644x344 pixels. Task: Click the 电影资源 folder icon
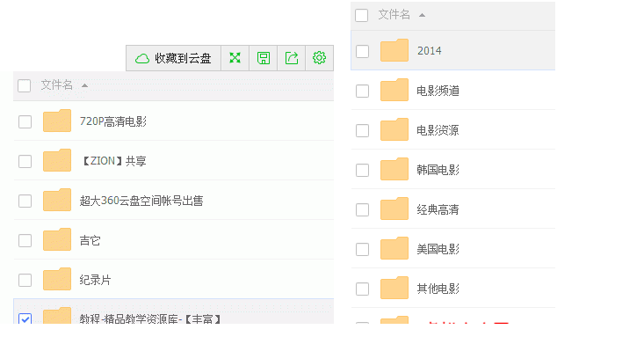394,129
